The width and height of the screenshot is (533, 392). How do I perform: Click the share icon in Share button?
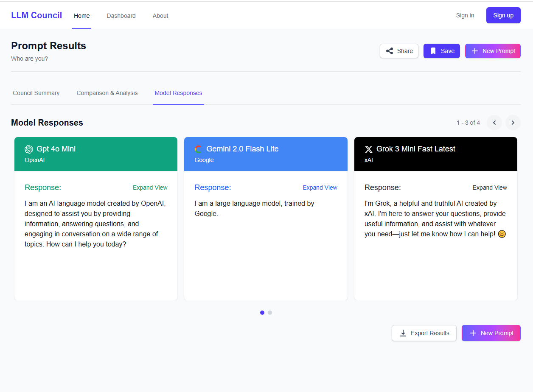point(389,51)
